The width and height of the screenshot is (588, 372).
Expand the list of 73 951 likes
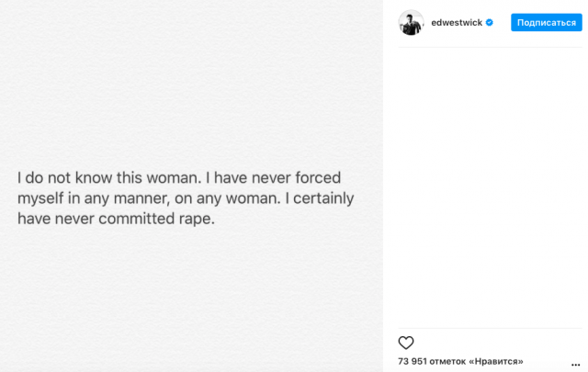tap(460, 362)
